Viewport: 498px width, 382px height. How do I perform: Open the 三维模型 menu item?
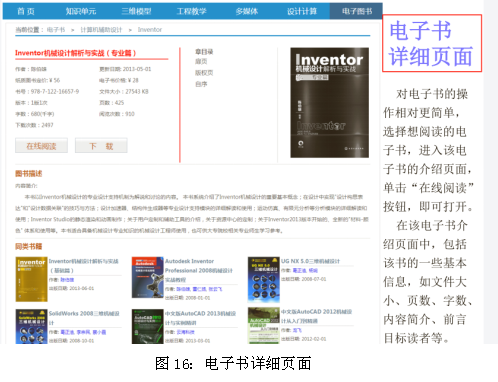(136, 11)
